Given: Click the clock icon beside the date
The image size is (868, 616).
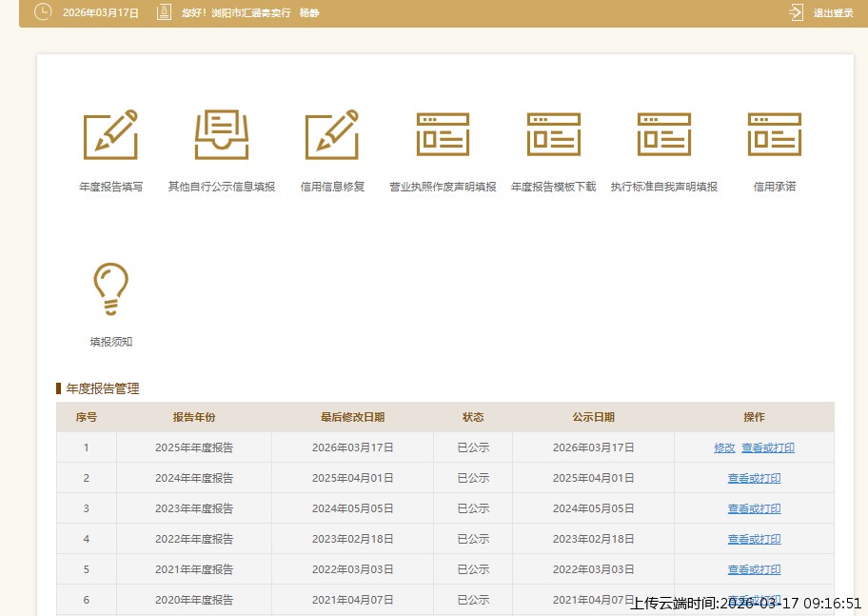Looking at the screenshot, I should coord(43,12).
